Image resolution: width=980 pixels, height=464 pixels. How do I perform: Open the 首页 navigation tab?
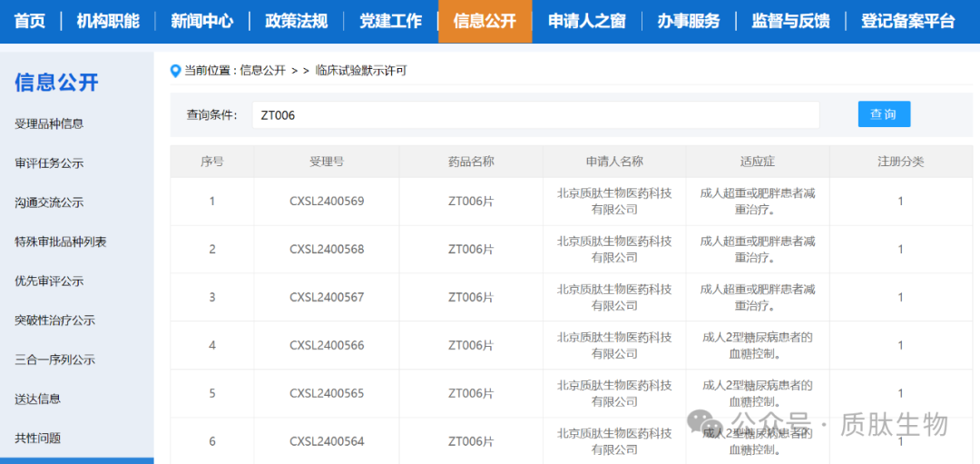(30, 21)
